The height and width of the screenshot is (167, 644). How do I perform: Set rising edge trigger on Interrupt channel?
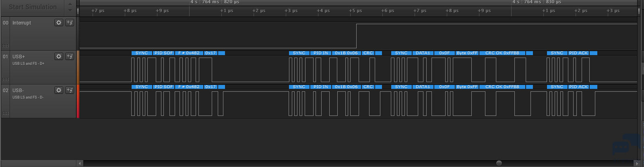(70, 23)
